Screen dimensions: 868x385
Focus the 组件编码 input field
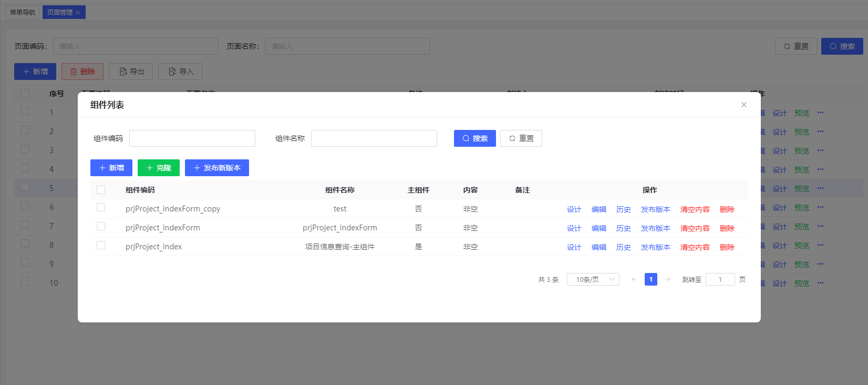[192, 138]
